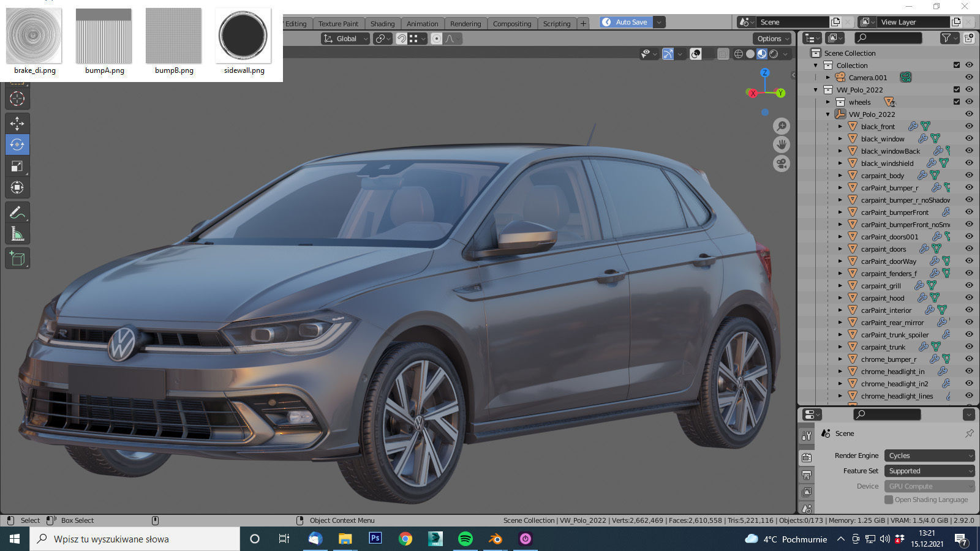Image resolution: width=980 pixels, height=551 pixels.
Task: Expand the Camera.001 item
Action: point(828,78)
